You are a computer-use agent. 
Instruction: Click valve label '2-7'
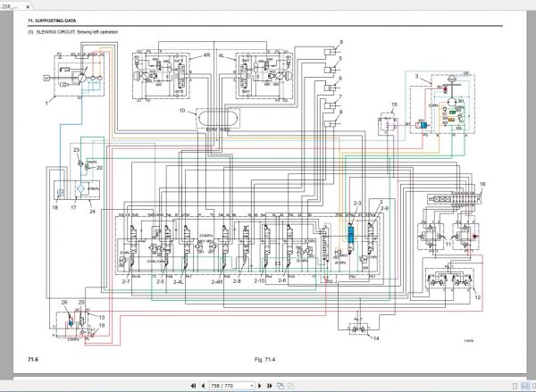coord(126,281)
